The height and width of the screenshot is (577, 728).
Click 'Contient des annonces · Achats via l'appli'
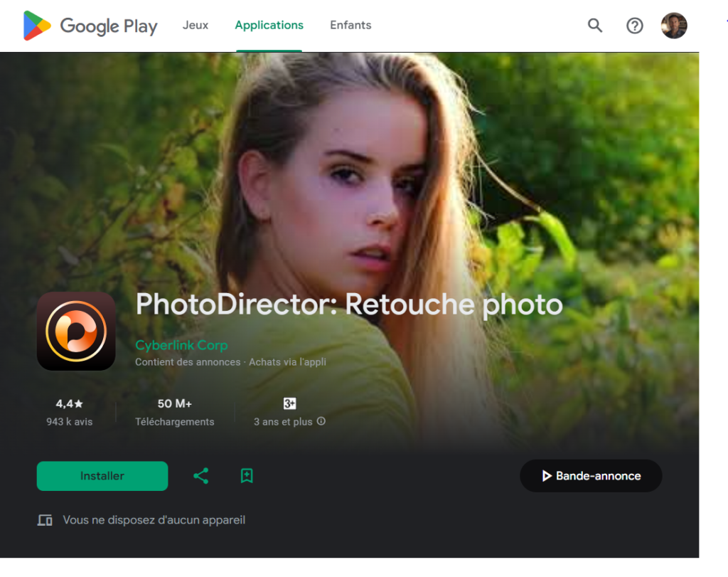[231, 362]
